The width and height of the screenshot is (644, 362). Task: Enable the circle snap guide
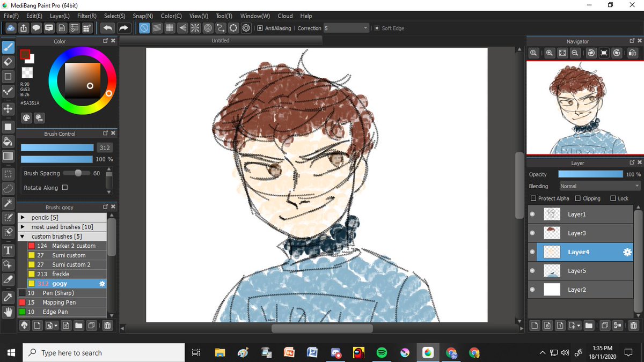208,28
